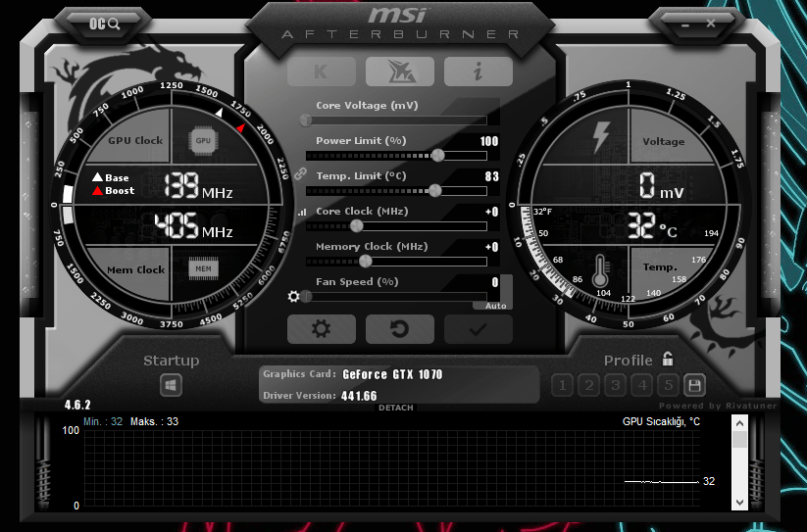Click the Memory Clock +0 value field
This screenshot has height=532, width=807.
pyautogui.click(x=491, y=247)
